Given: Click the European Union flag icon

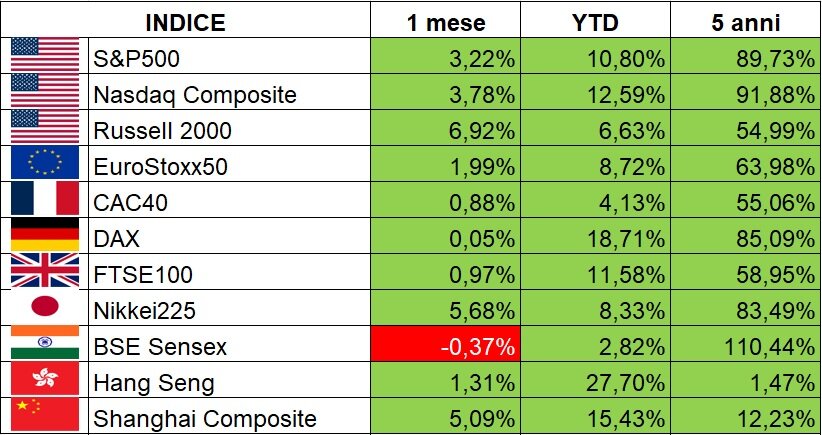Looking at the screenshot, I should click(44, 166).
